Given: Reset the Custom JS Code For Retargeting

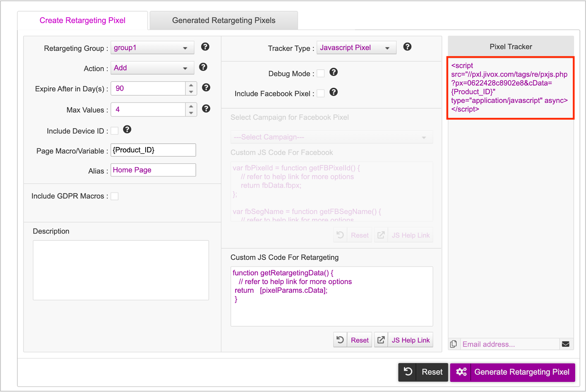Looking at the screenshot, I should coord(353,340).
